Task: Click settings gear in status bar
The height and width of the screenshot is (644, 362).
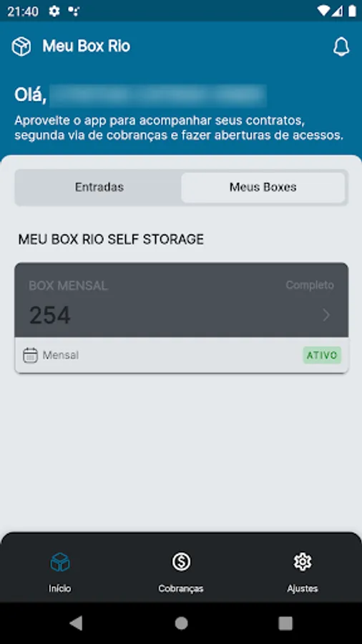Action: (54, 11)
